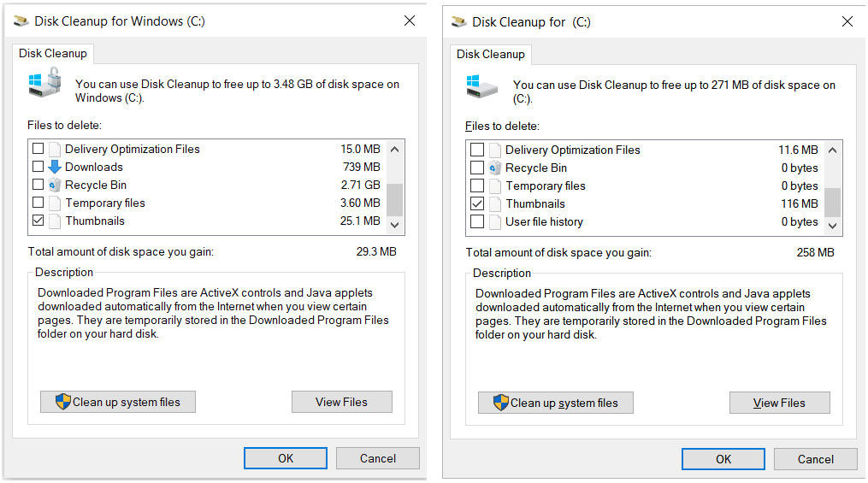Viewport: 868px width, 483px height.
Task: Click the 116 MB size value
Action: [x=800, y=203]
